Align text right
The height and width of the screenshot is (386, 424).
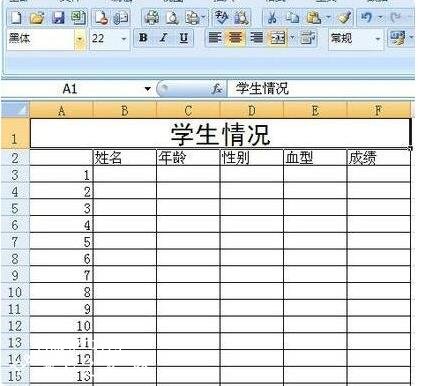point(256,38)
